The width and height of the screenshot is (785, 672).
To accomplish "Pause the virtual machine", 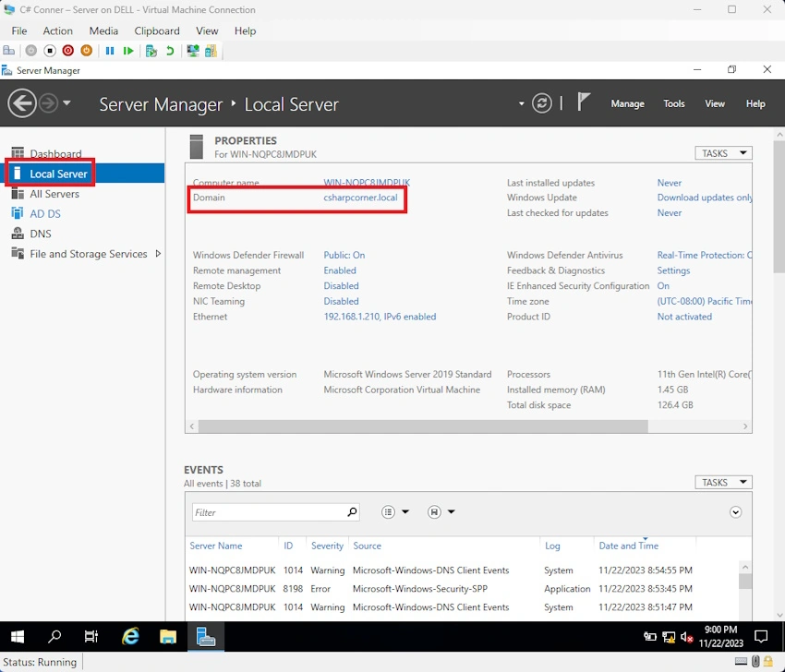I will (x=110, y=51).
